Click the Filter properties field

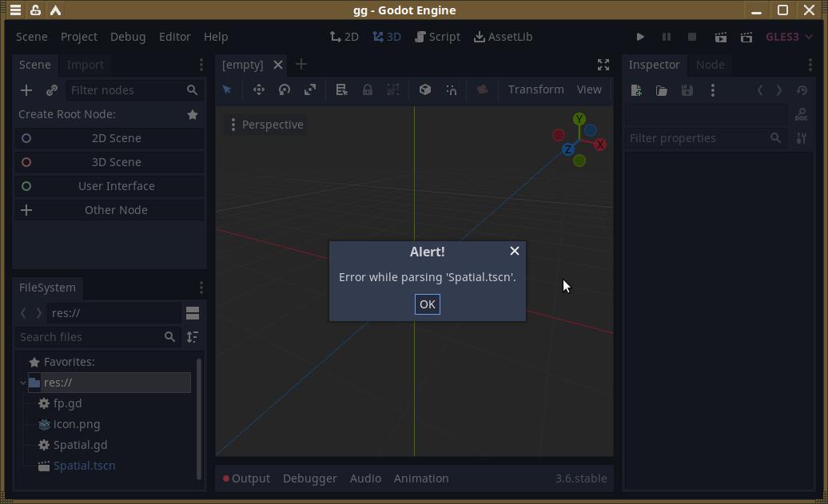705,138
